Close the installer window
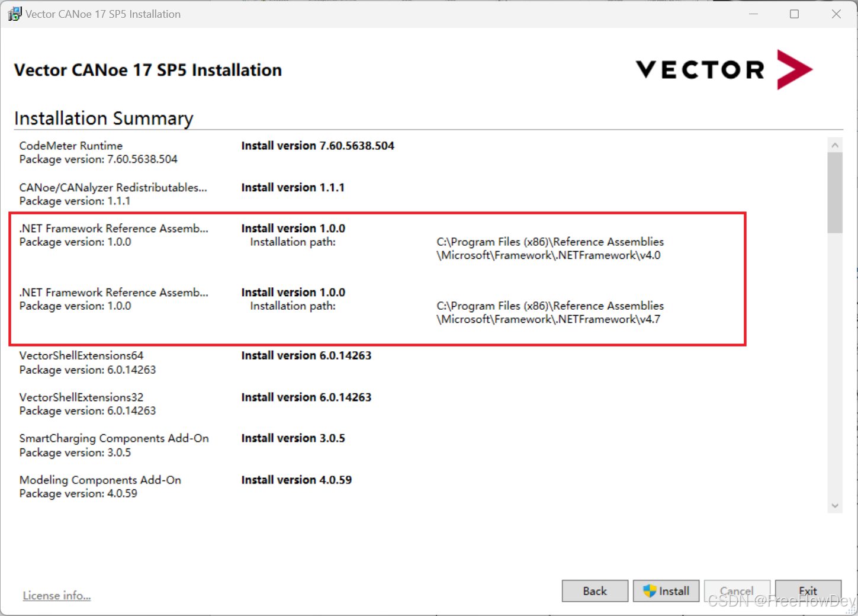858x616 pixels. coord(836,14)
